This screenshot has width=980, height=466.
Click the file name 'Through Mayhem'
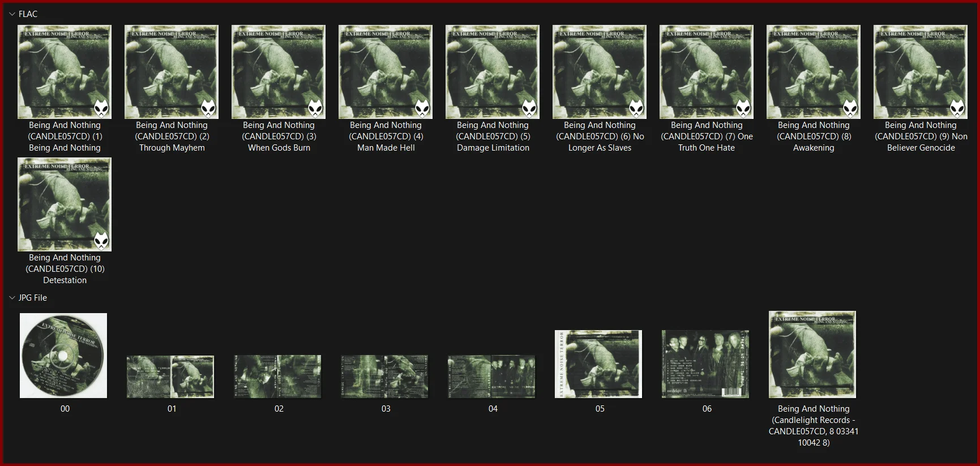coord(172,148)
